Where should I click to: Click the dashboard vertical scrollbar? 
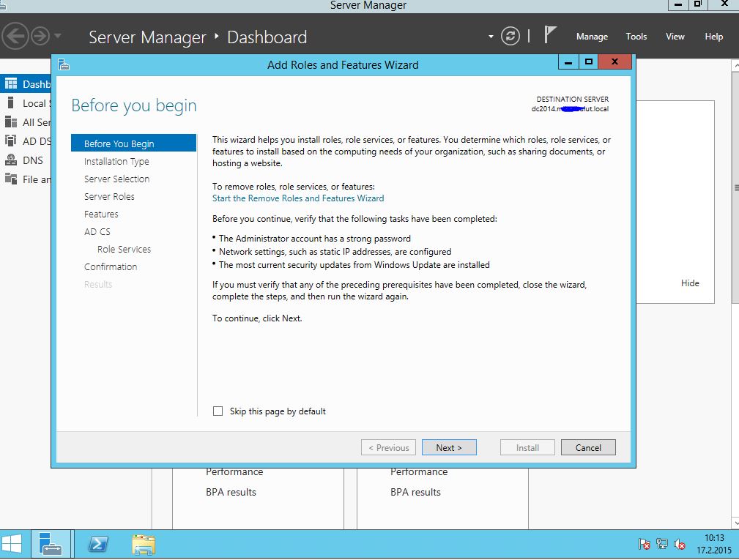tap(735, 188)
